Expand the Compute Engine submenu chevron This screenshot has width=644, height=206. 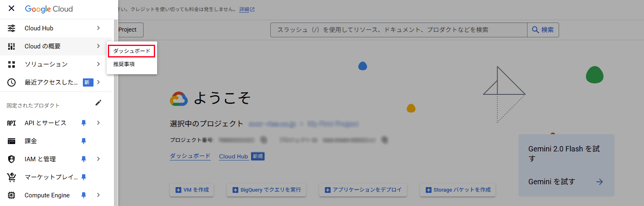(x=98, y=195)
